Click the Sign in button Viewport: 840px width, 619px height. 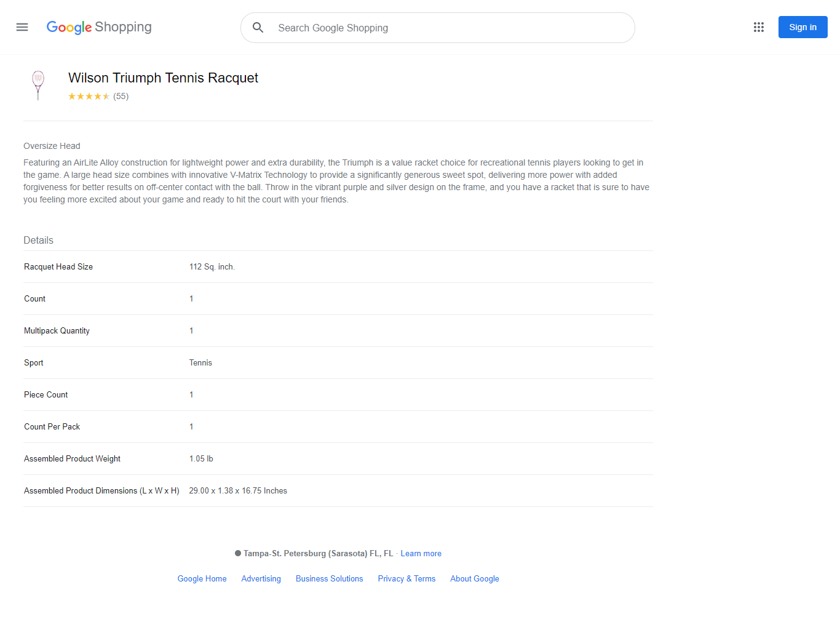803,27
